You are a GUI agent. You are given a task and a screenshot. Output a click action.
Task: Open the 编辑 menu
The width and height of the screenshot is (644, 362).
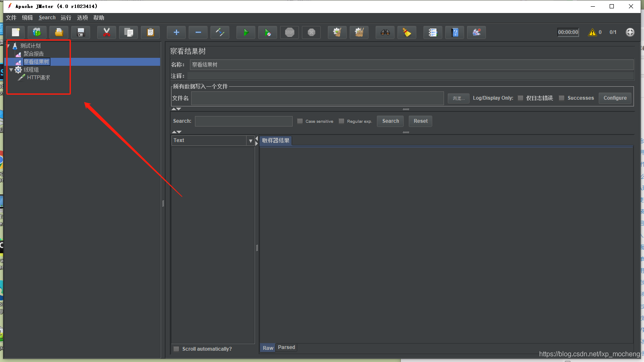[27, 18]
